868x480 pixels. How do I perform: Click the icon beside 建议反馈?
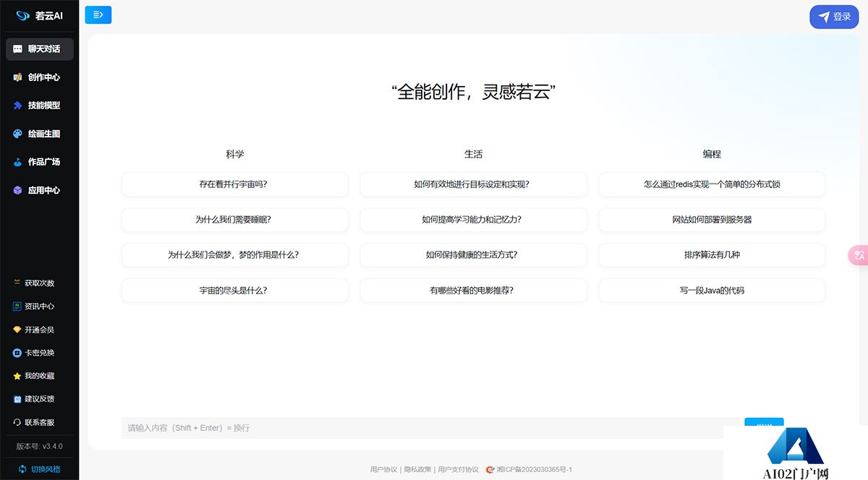coord(17,399)
